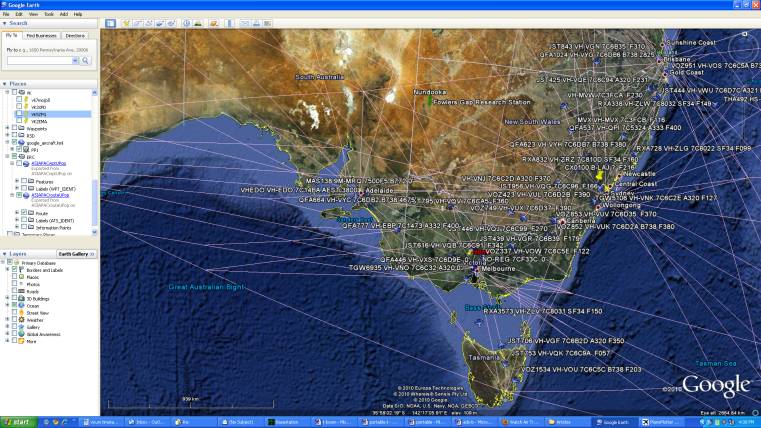The height and width of the screenshot is (428, 761).
Task: Click the Roads layer icon
Action: [22, 292]
